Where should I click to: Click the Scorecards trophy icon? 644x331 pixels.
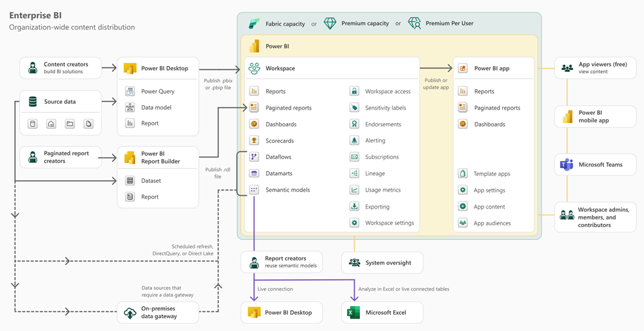click(254, 140)
